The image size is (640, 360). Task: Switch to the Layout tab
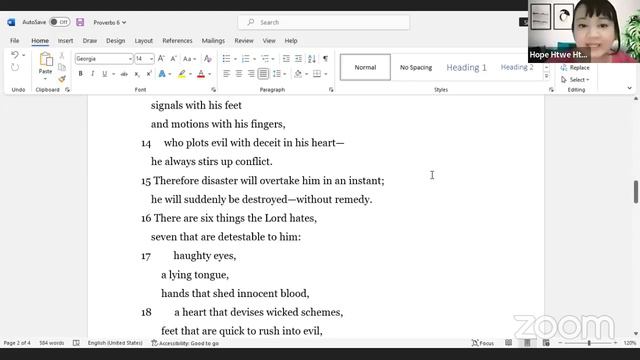(144, 41)
